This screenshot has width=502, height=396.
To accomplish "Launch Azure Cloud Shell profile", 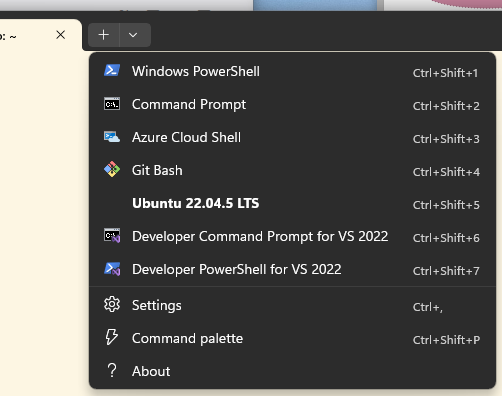I will coord(292,137).
